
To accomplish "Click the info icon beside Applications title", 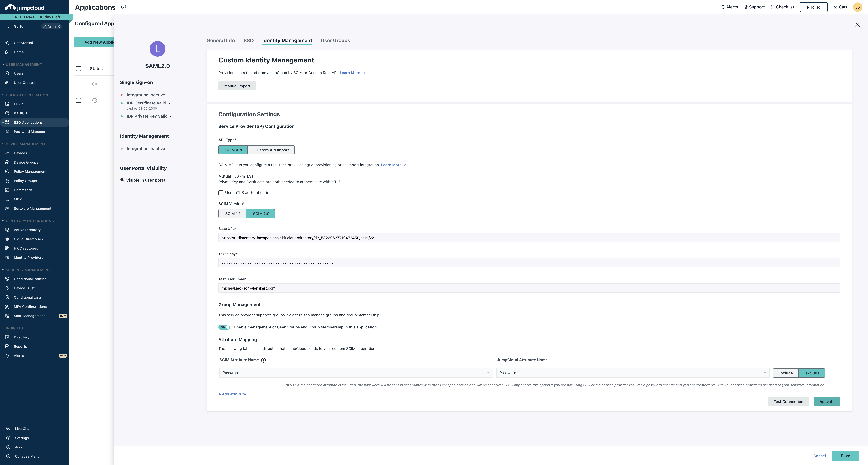I will tap(124, 7).
